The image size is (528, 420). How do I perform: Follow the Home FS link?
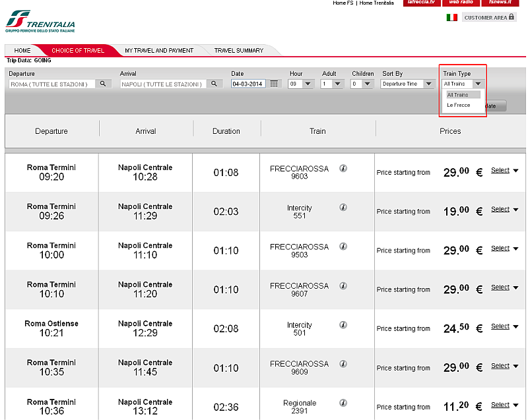(x=343, y=3)
